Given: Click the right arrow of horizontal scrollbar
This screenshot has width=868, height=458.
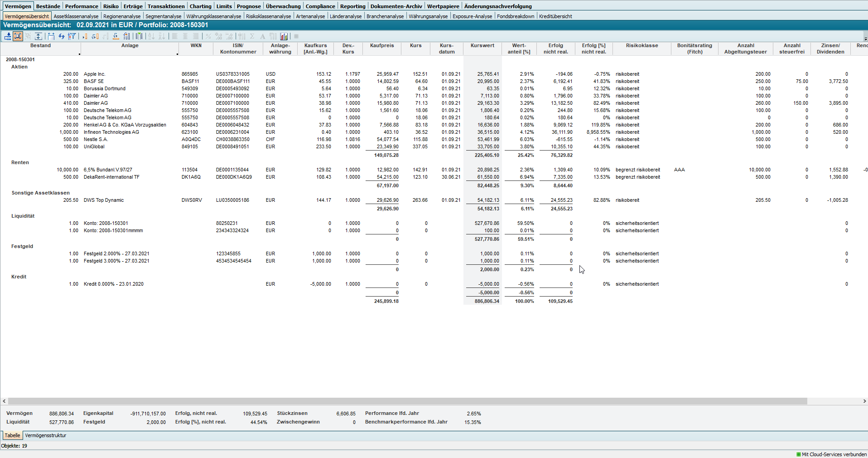Looking at the screenshot, I should pyautogui.click(x=864, y=401).
